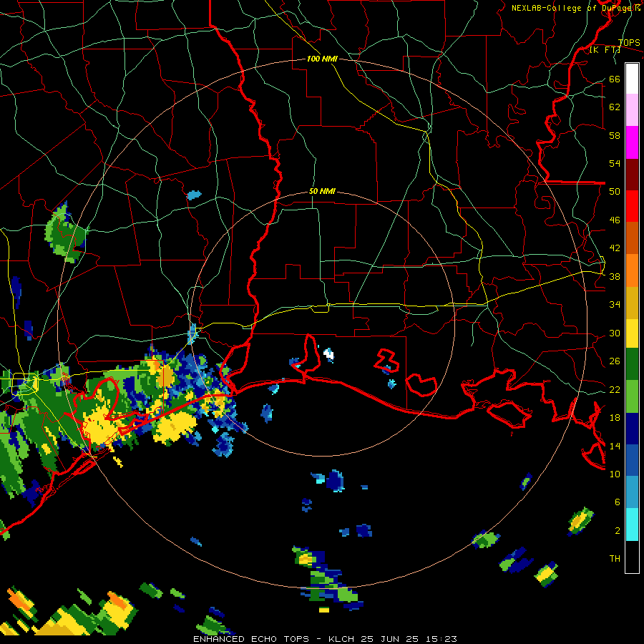Click legend value 38

(615, 276)
